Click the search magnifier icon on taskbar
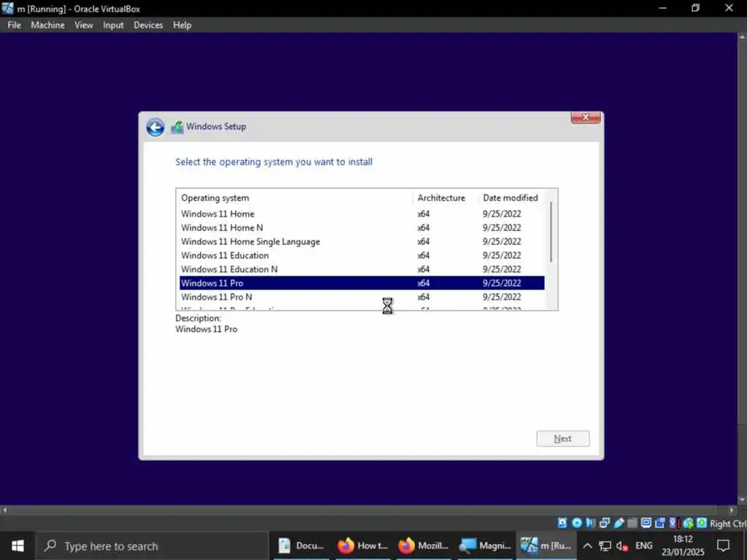This screenshot has height=560, width=747. pyautogui.click(x=50, y=545)
